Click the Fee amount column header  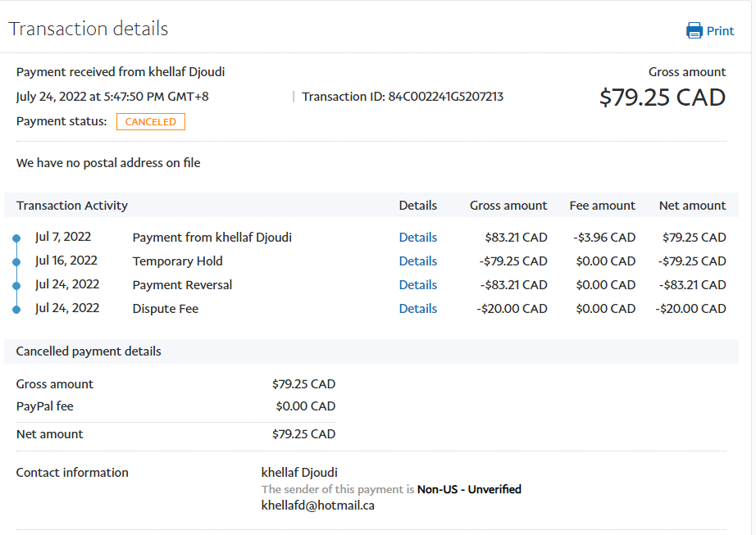pyautogui.click(x=602, y=206)
